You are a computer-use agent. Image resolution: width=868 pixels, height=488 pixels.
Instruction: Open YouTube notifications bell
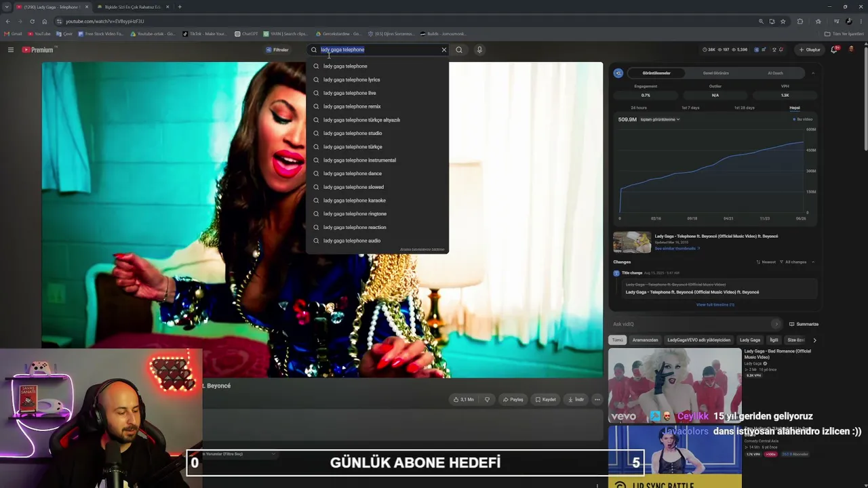pyautogui.click(x=835, y=49)
